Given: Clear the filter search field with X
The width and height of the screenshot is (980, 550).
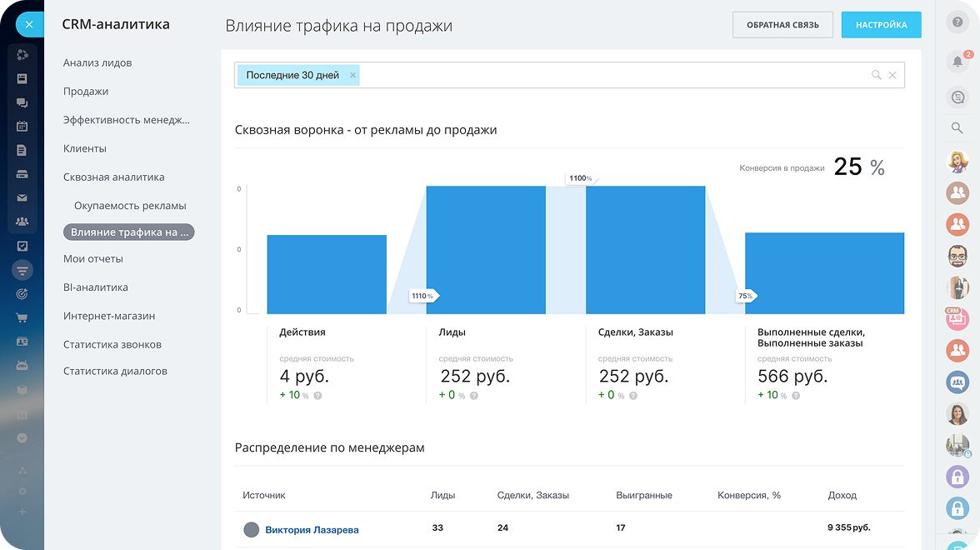Looking at the screenshot, I should pyautogui.click(x=892, y=75).
